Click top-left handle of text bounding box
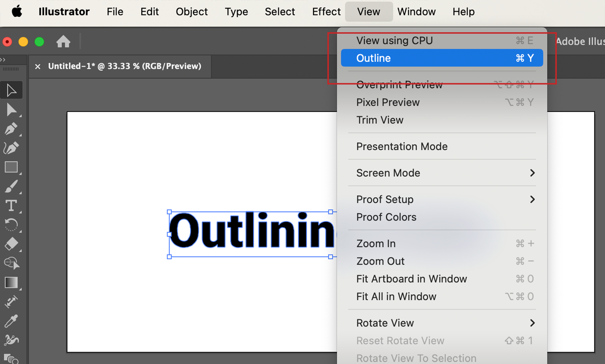605x364 pixels. point(169,212)
